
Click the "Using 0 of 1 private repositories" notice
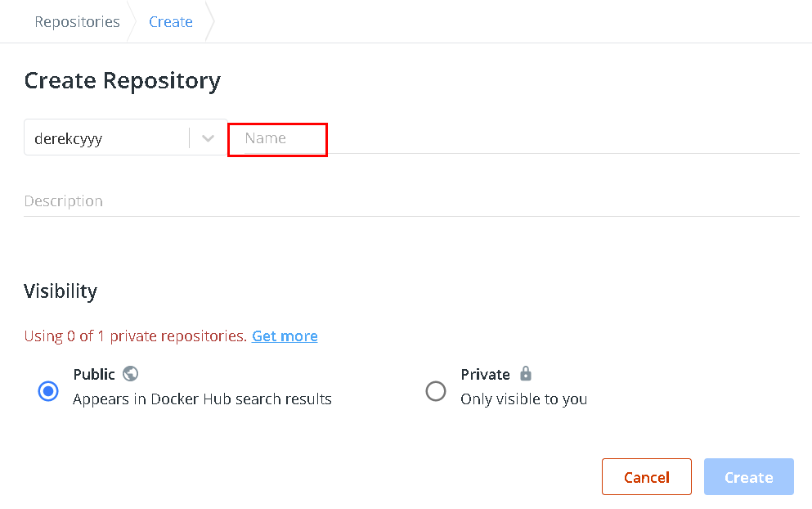135,336
